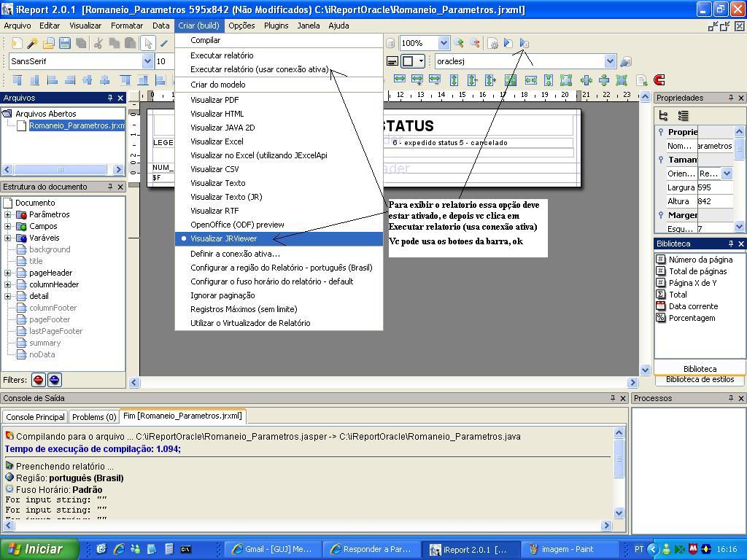Click the new document icon
The width and height of the screenshot is (747, 560).
click(17, 43)
